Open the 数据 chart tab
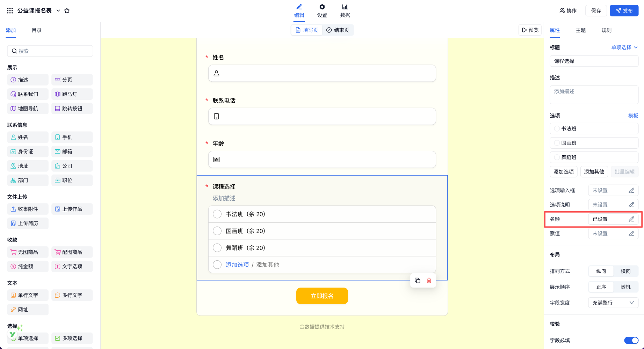The height and width of the screenshot is (349, 644). point(345,11)
